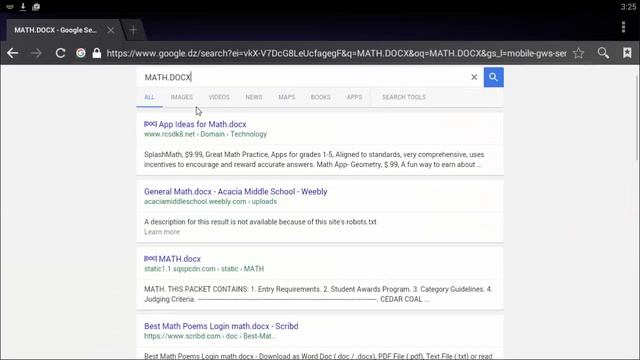
Task: Click the URL address bar
Action: click(336, 53)
